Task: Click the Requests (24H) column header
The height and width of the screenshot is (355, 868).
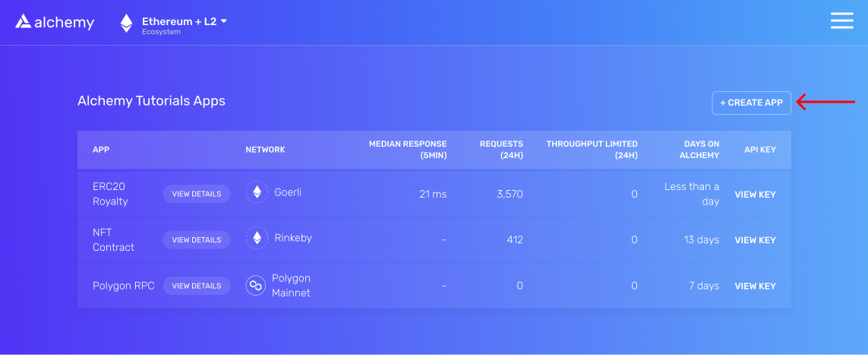Action: [x=501, y=149]
